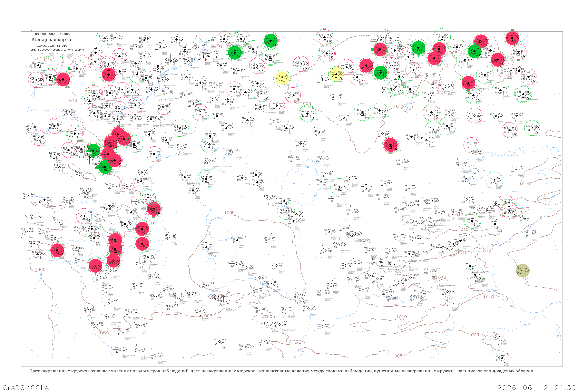This screenshot has width=588, height=392.
Task: Click the station label "Палласовка"
Action: (x=174, y=99)
